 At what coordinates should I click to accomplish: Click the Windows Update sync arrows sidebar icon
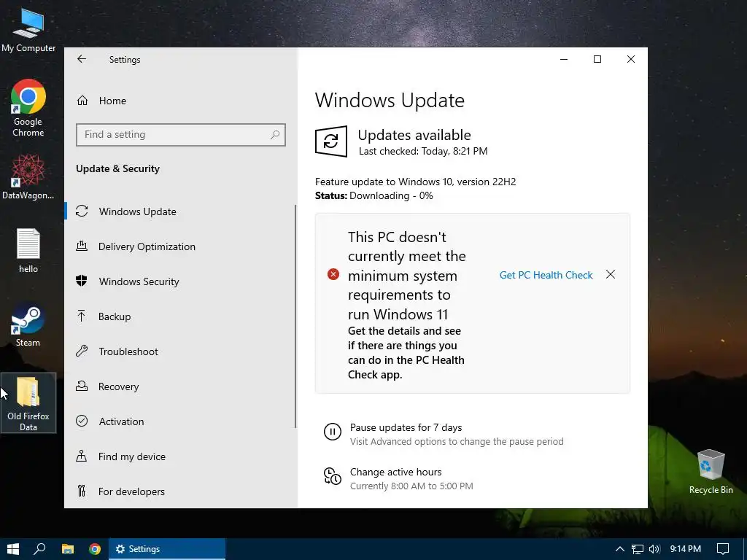pyautogui.click(x=82, y=211)
